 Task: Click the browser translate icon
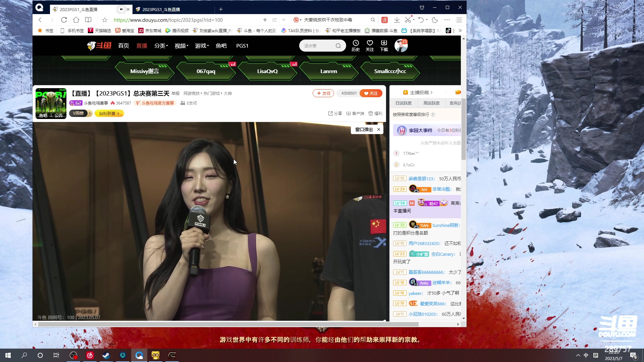tap(384, 20)
